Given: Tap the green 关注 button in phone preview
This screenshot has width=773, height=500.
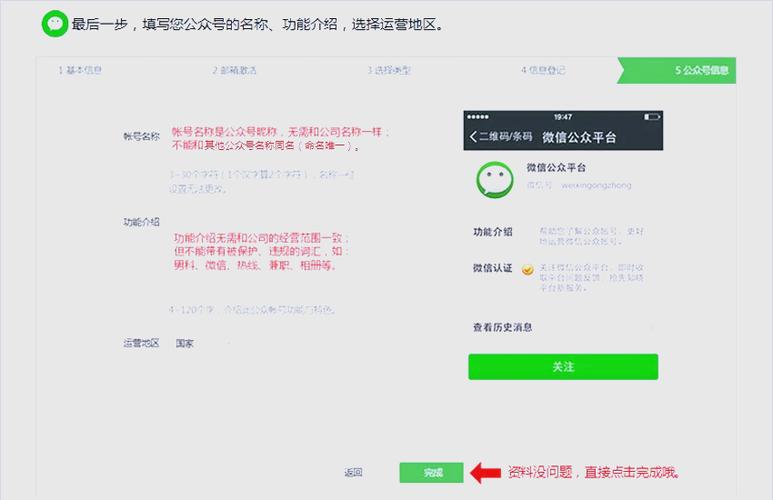Looking at the screenshot, I should pyautogui.click(x=563, y=367).
